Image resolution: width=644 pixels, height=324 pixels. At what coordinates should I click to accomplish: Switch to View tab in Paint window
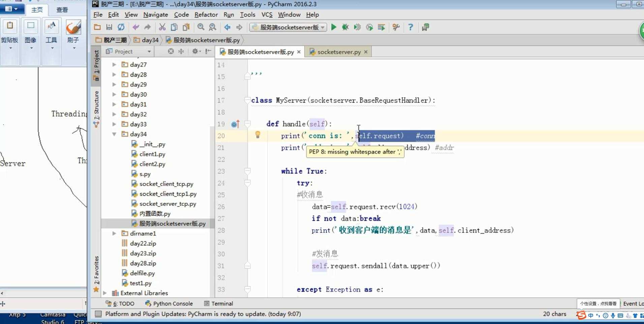(62, 10)
